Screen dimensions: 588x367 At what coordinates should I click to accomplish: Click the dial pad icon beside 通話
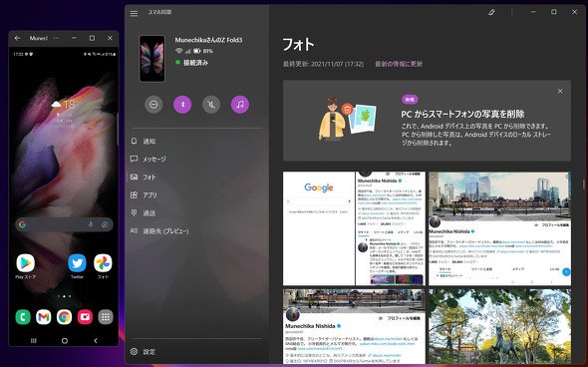[x=134, y=212]
